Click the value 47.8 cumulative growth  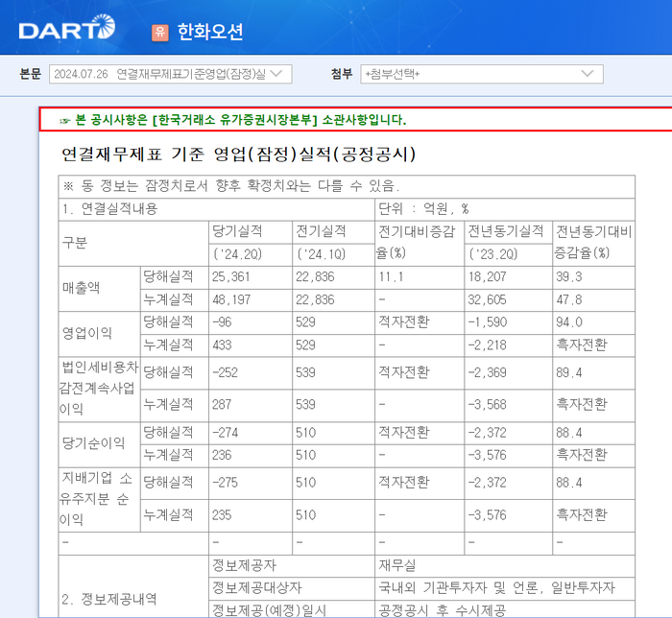point(569,299)
